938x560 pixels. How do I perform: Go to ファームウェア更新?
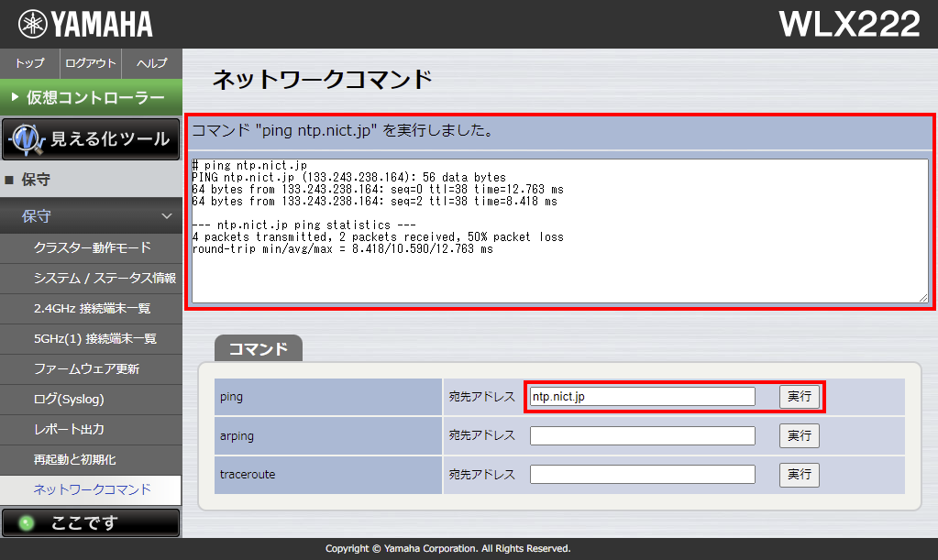click(x=91, y=368)
